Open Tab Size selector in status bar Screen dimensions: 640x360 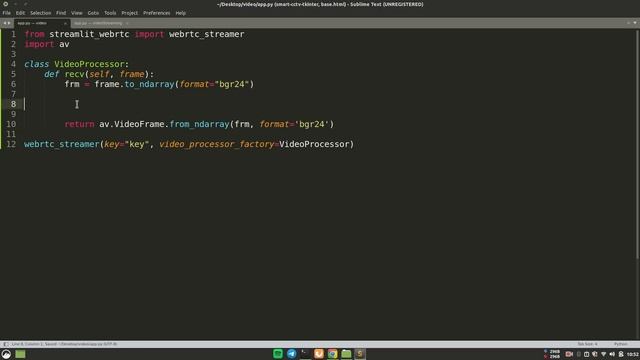pyautogui.click(x=587, y=344)
